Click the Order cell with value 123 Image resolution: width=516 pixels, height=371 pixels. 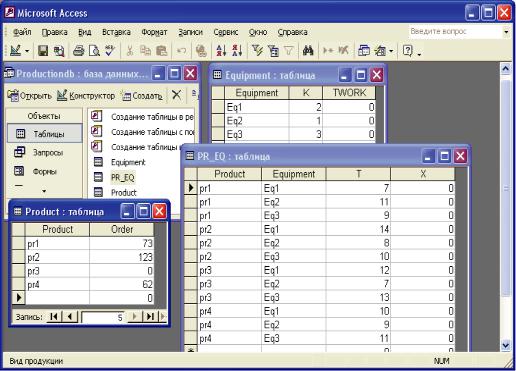point(122,257)
